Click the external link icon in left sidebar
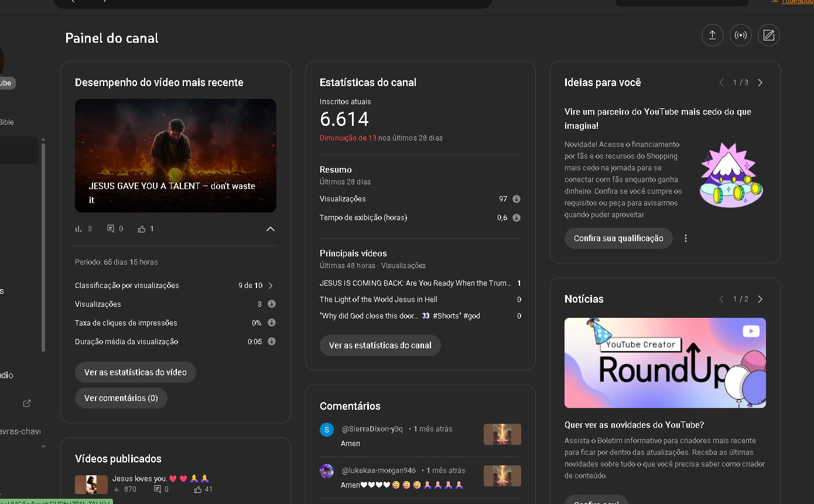This screenshot has width=814, height=504. (x=26, y=403)
